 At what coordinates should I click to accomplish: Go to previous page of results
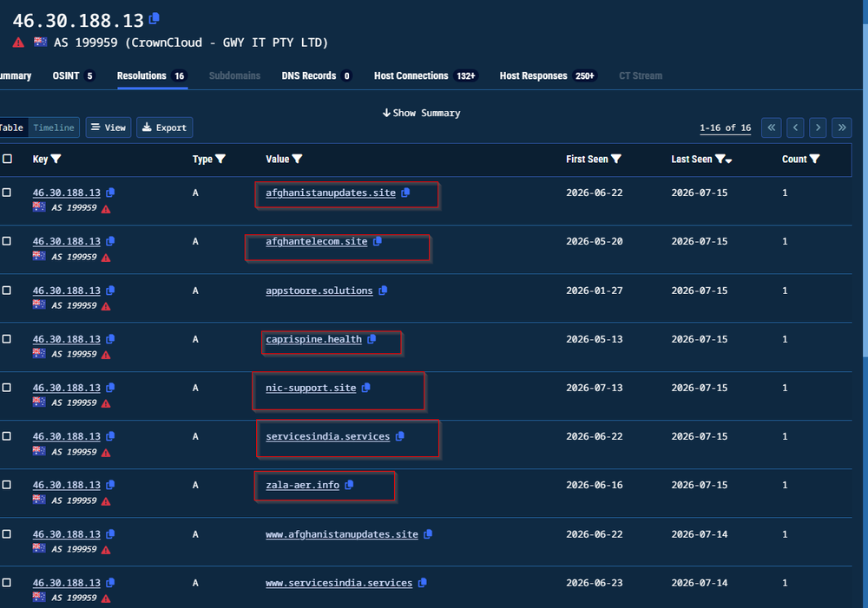[795, 127]
